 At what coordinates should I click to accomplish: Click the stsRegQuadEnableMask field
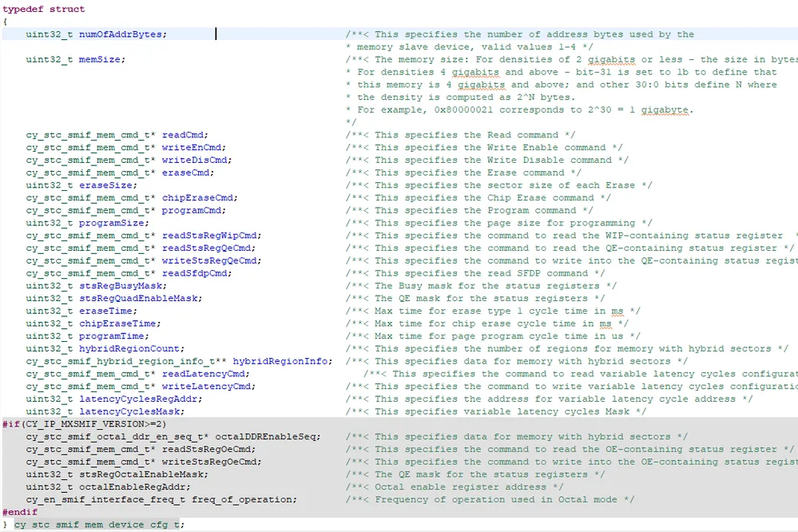pyautogui.click(x=137, y=298)
